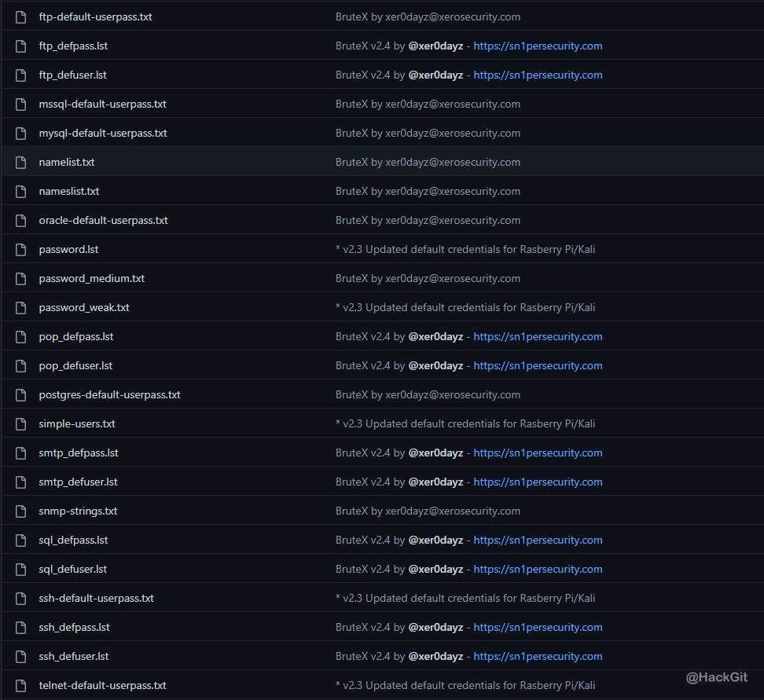Click file icon beside snmp-strings.txt
The image size is (764, 700).
(21, 511)
